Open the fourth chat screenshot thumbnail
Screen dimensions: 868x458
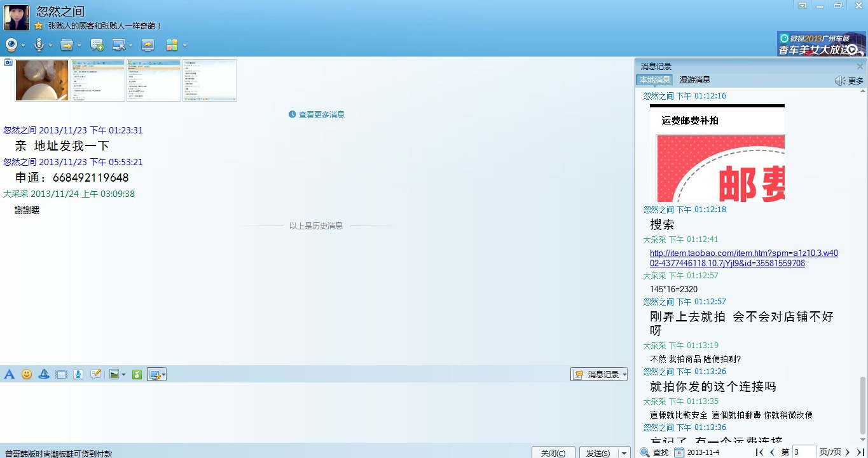(x=210, y=80)
